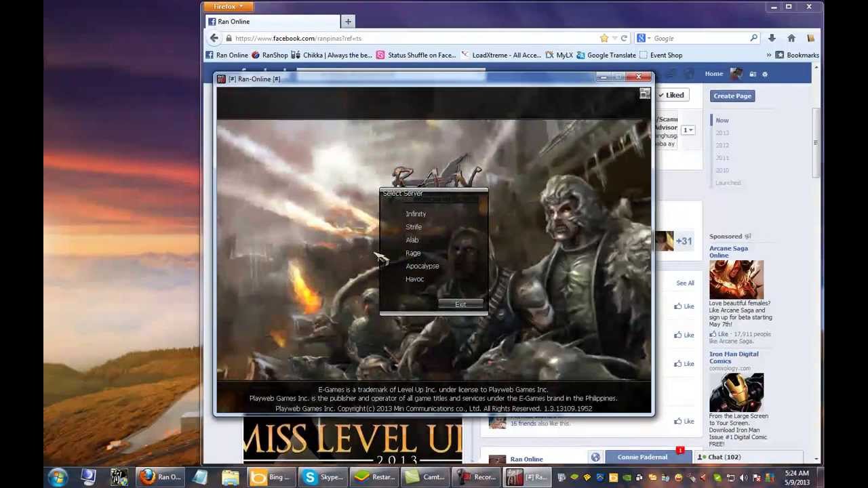The width and height of the screenshot is (868, 488).
Task: Open the URL history dropdown arrow
Action: pyautogui.click(x=614, y=39)
